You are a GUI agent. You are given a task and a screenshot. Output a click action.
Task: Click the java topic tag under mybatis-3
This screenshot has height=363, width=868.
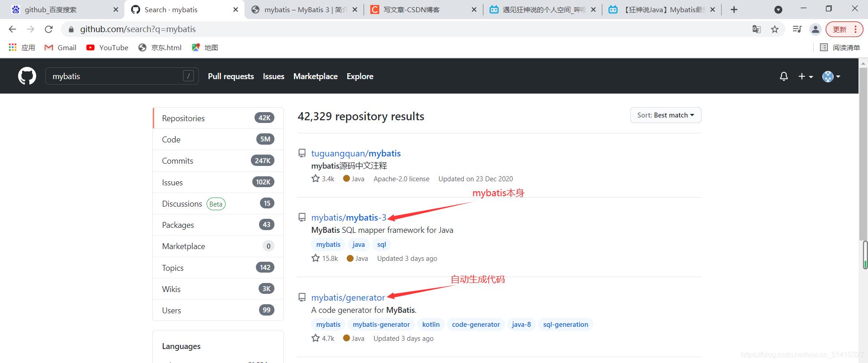(359, 245)
